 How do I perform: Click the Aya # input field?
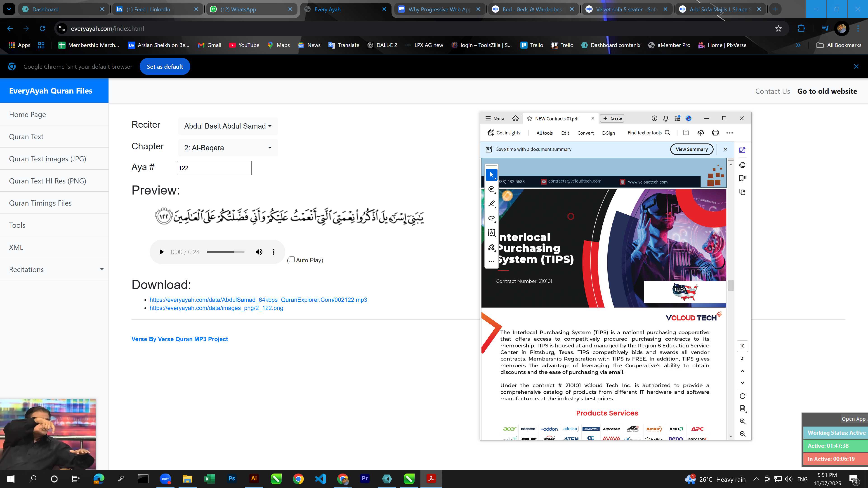click(214, 168)
